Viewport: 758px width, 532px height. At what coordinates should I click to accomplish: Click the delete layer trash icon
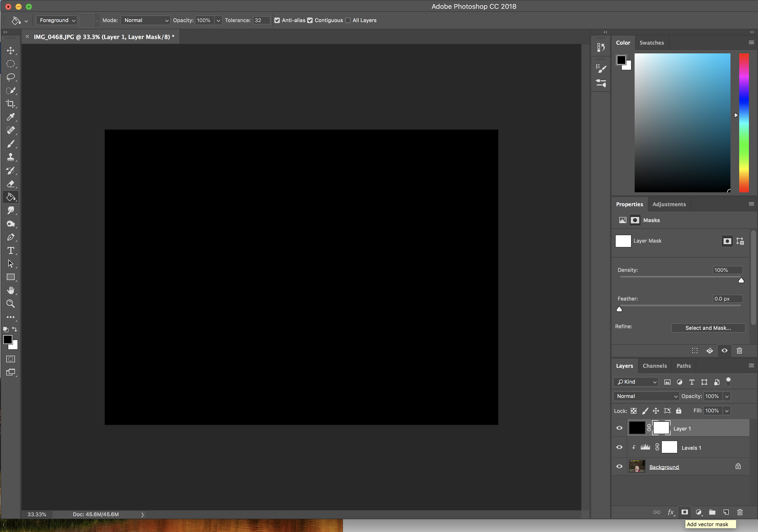coord(740,512)
